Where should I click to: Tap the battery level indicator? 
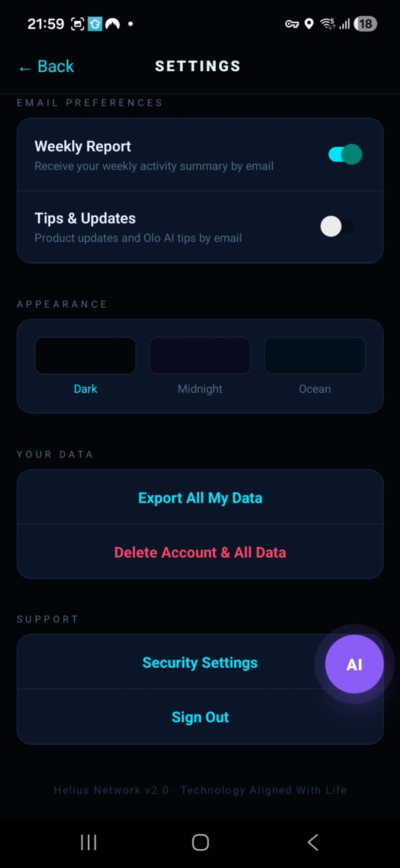(365, 24)
